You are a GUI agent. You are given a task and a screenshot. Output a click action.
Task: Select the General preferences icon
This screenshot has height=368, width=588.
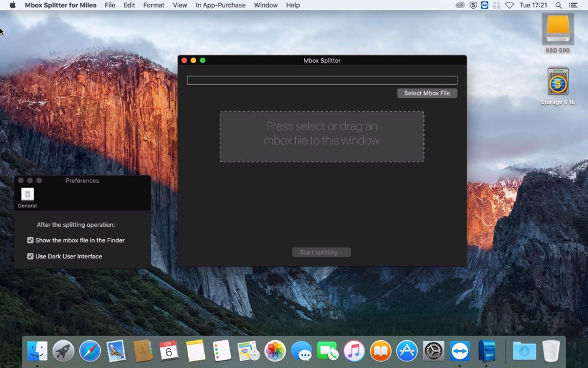tap(27, 198)
